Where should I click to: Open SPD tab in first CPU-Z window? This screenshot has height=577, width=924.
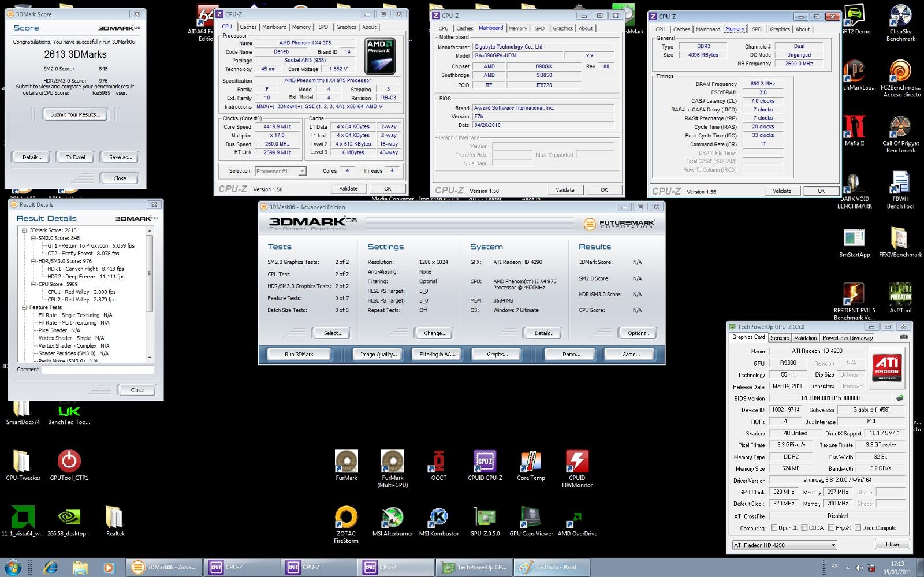(x=323, y=27)
